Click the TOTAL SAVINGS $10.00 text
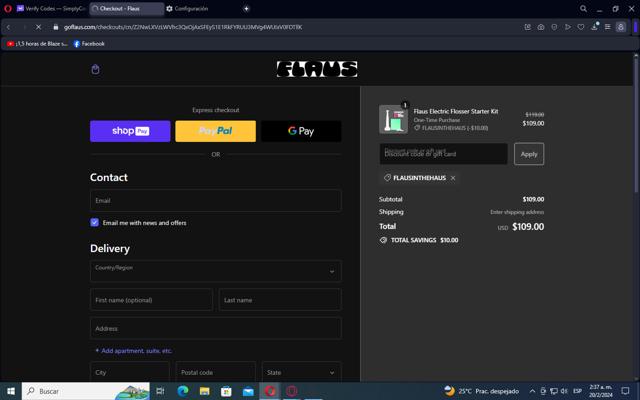The image size is (640, 400). [x=424, y=240]
